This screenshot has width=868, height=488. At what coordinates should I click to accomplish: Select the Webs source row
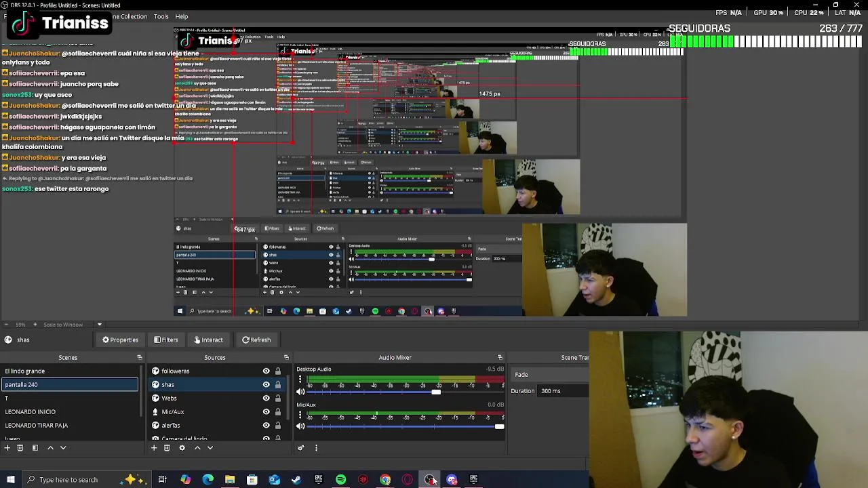click(x=216, y=398)
